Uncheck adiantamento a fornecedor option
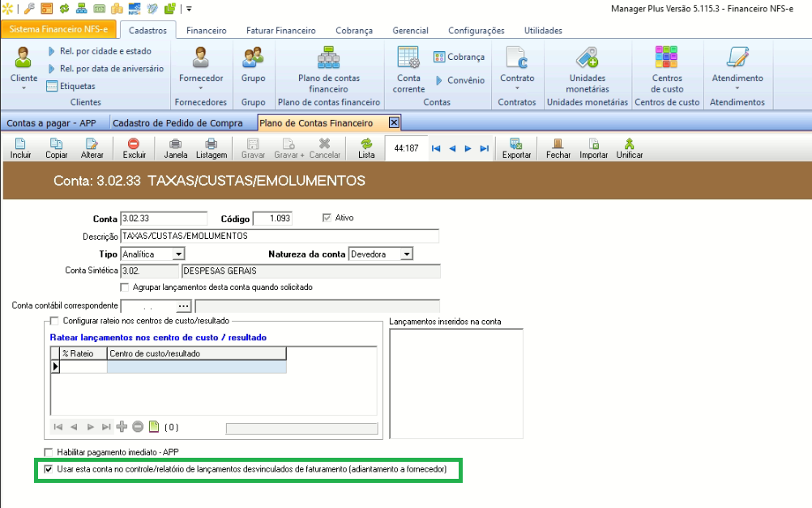812x508 pixels. 48,469
